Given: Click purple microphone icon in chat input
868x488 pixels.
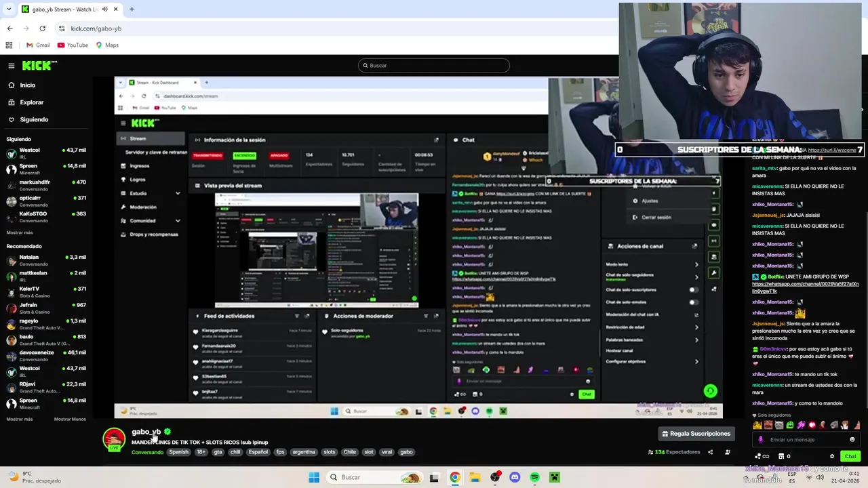Looking at the screenshot, I should coord(761,440).
